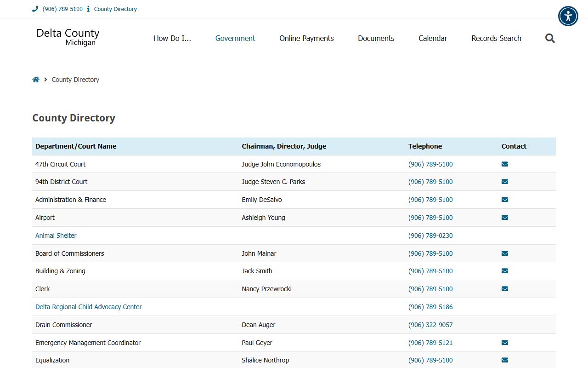Image resolution: width=588 pixels, height=368 pixels.
Task: Select Shalice Northrop name
Action: coord(266,360)
